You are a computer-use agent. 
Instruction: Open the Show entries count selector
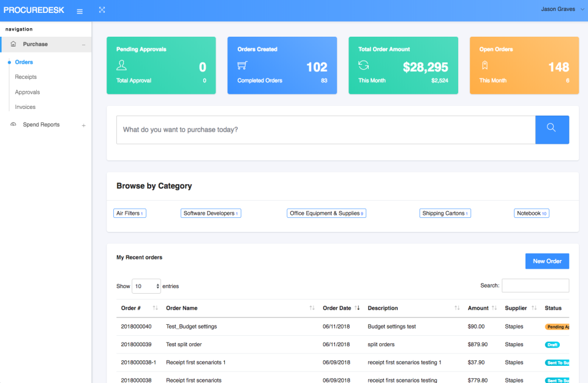146,286
